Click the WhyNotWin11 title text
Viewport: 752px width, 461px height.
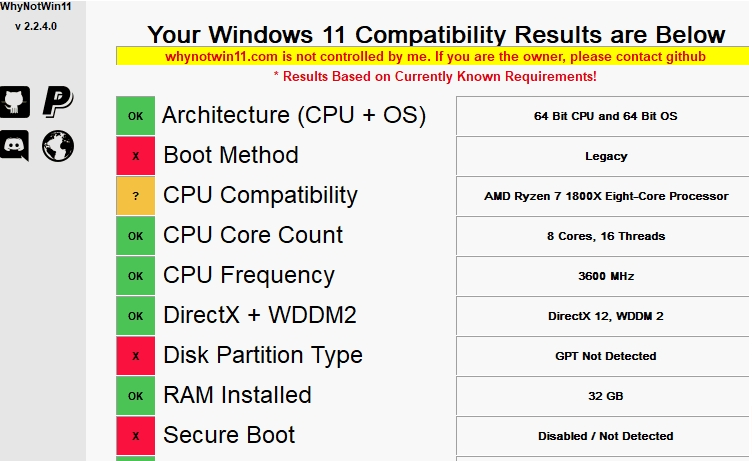click(36, 7)
